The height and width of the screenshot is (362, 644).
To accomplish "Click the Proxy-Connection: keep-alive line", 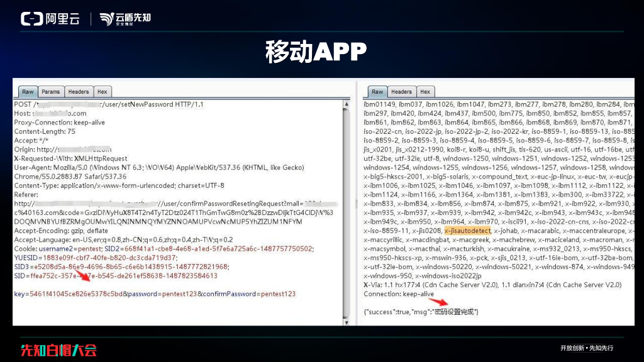I will tap(60, 123).
